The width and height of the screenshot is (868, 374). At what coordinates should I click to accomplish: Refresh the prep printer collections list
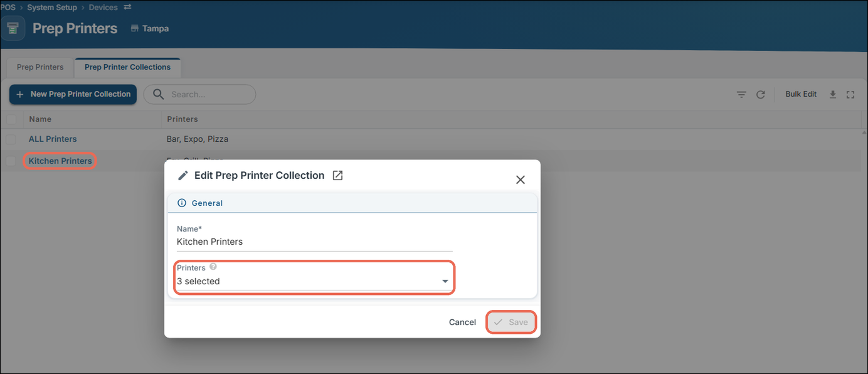pyautogui.click(x=761, y=95)
